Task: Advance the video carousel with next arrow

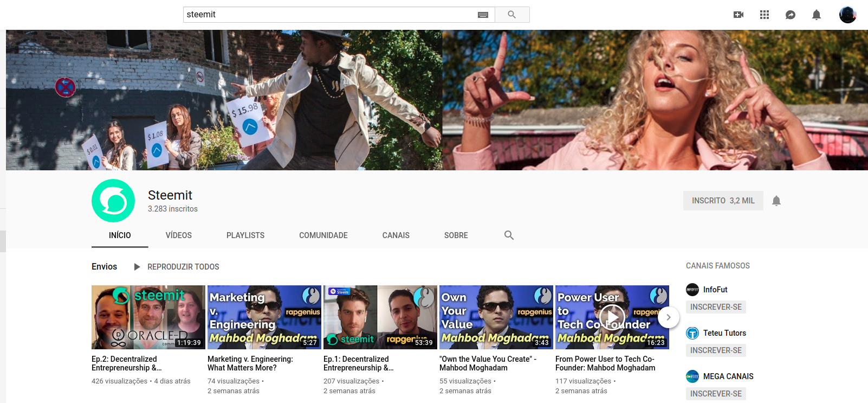Action: 669,317
